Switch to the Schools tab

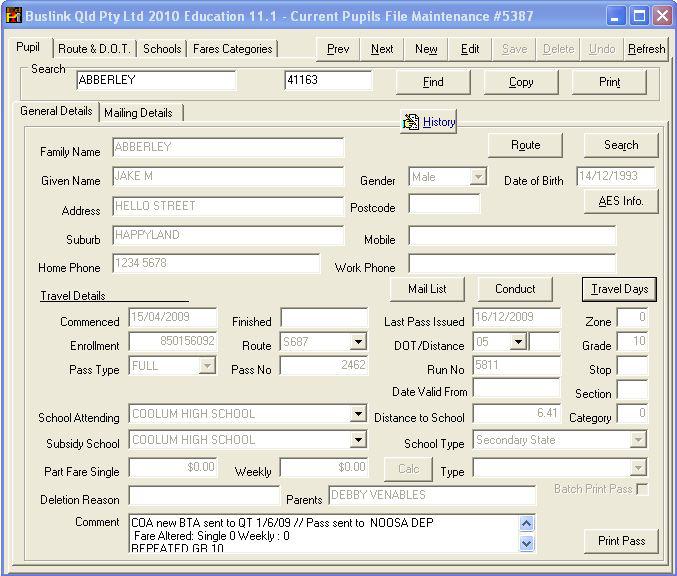point(162,49)
